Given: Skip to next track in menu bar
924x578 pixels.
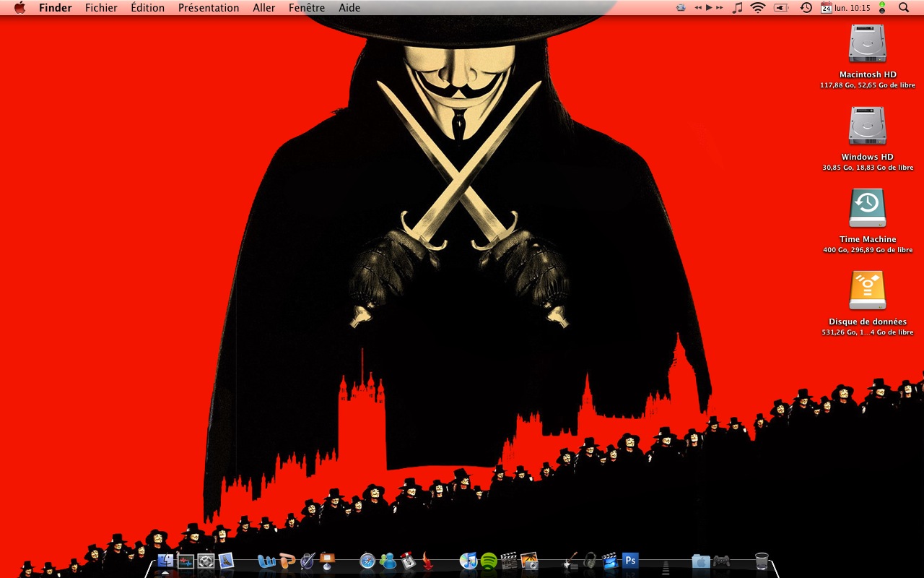Looking at the screenshot, I should 720,7.
